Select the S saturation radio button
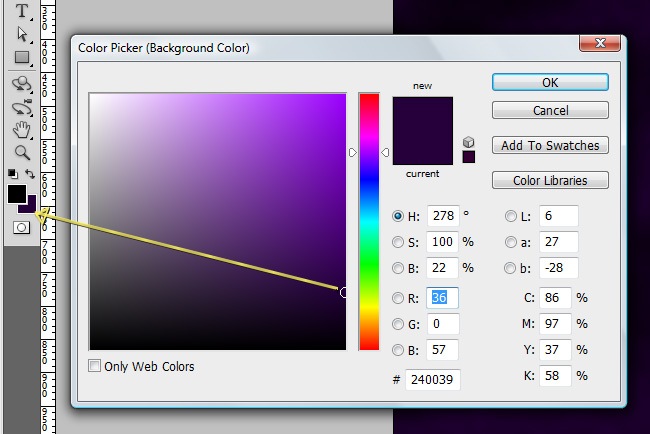The height and width of the screenshot is (434, 650). 399,242
